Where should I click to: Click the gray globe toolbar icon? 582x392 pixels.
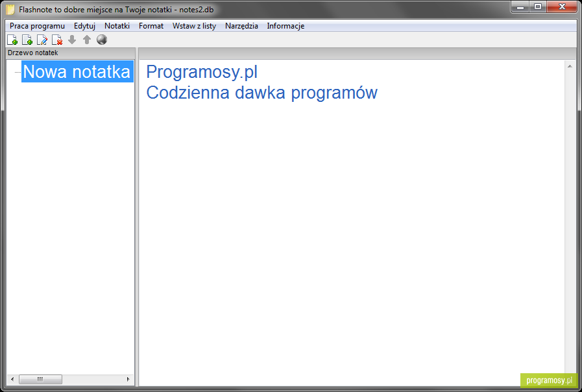[x=102, y=40]
